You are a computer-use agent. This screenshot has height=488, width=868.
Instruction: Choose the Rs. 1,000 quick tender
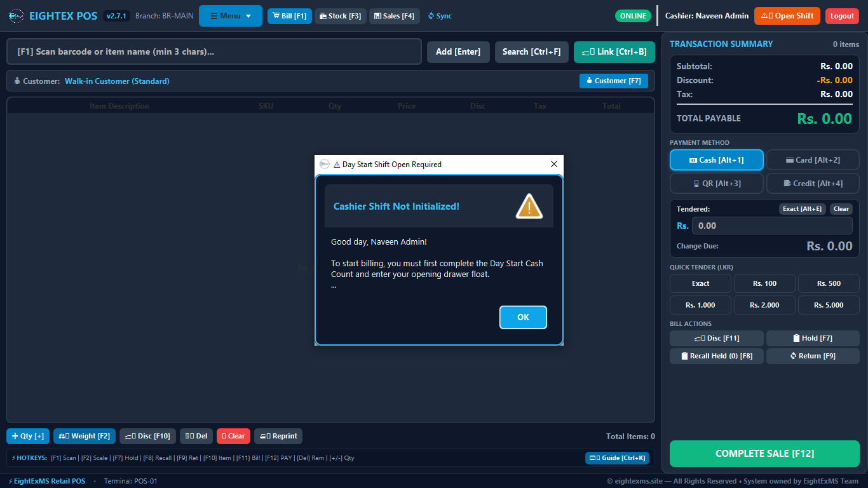point(701,305)
